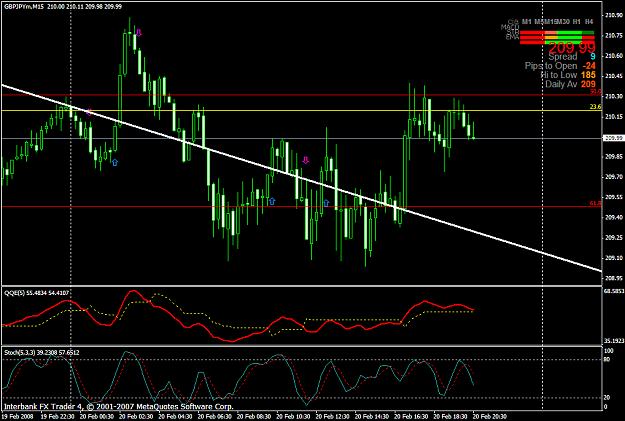Click the H1 timeframe column label

coord(576,22)
